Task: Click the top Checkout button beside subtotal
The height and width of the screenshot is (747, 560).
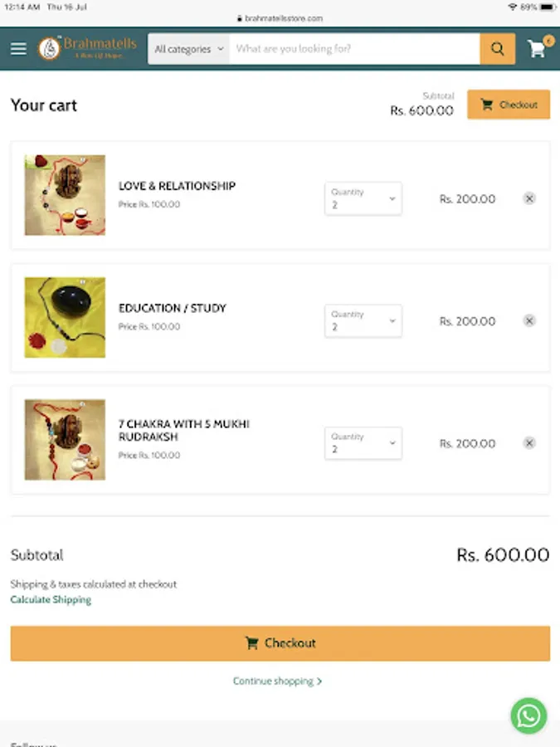Action: (508, 105)
